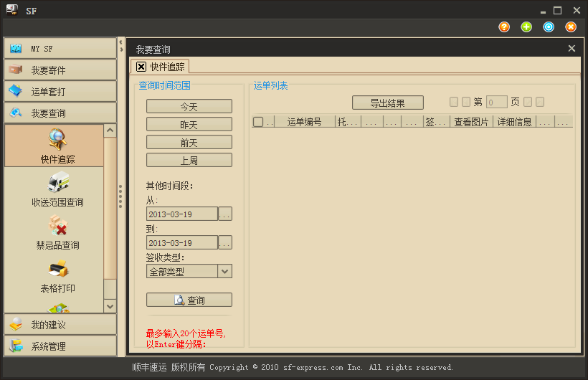Click the SF app icon in title bar
This screenshot has width=588, height=380.
12,10
